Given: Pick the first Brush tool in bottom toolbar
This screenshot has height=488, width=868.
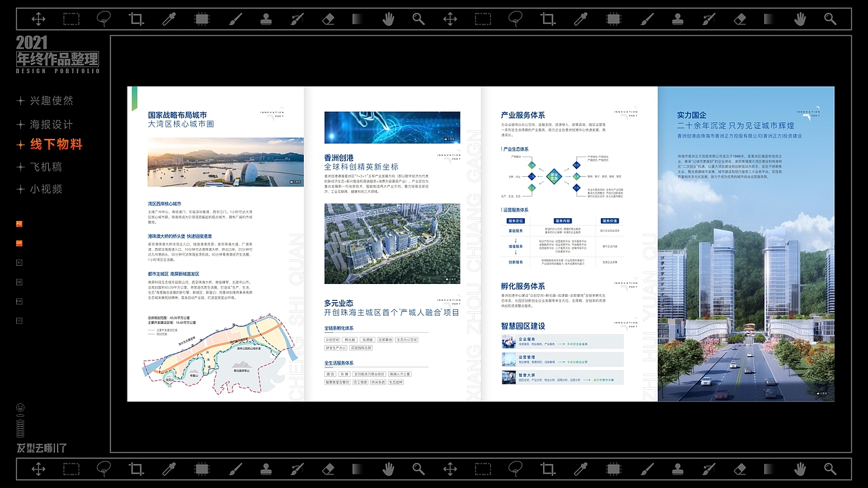Looking at the screenshot, I should [235, 468].
